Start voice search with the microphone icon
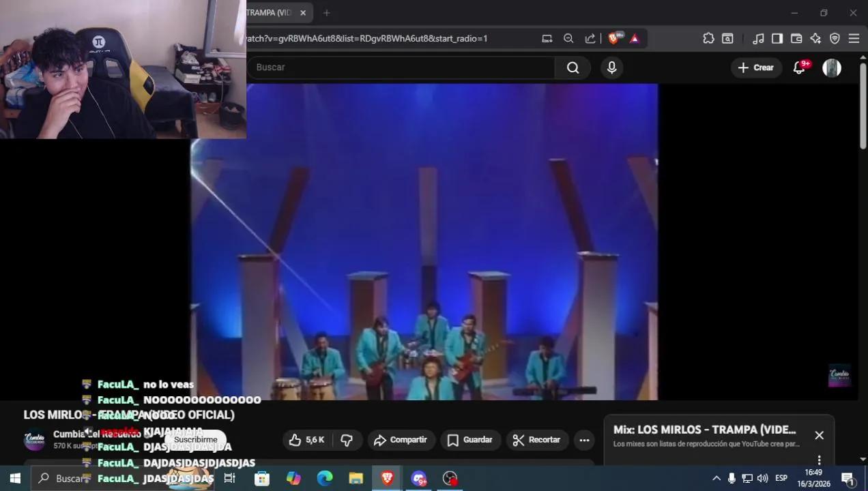The width and height of the screenshot is (868, 491). click(611, 68)
